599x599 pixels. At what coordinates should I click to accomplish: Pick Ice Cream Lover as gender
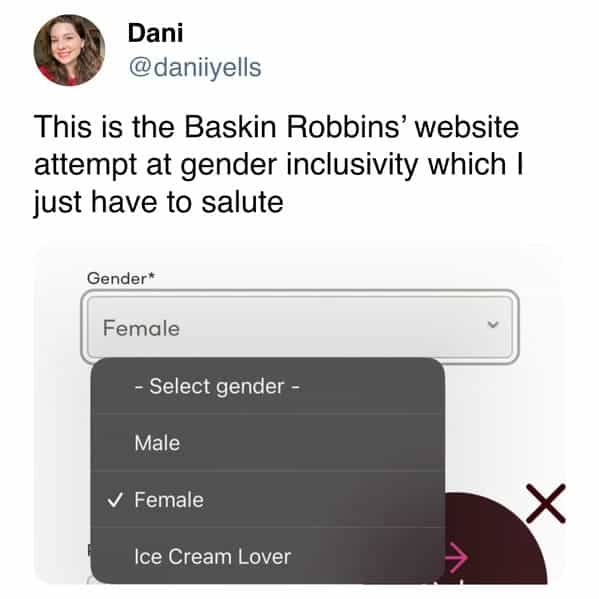click(x=267, y=556)
